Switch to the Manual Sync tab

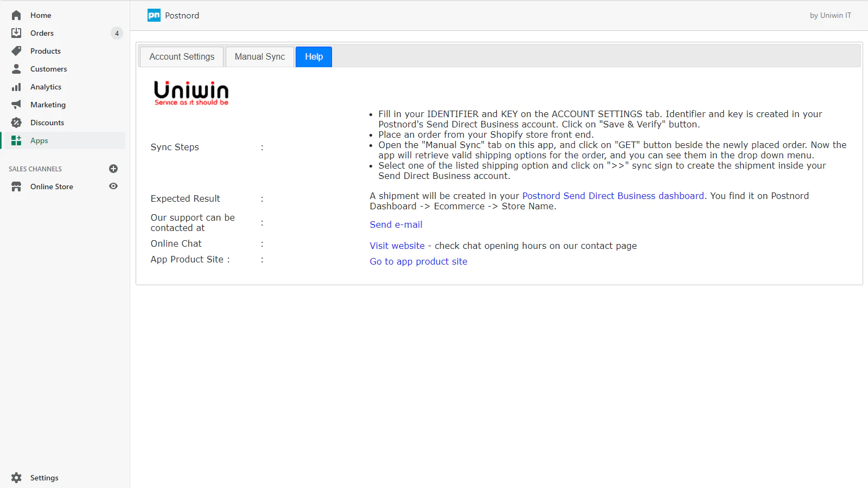(260, 56)
